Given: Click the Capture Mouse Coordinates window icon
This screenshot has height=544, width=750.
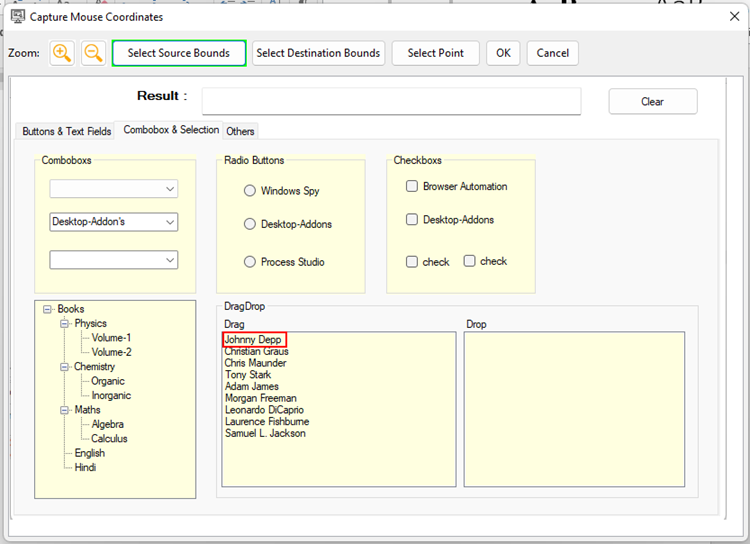Looking at the screenshot, I should tap(17, 17).
